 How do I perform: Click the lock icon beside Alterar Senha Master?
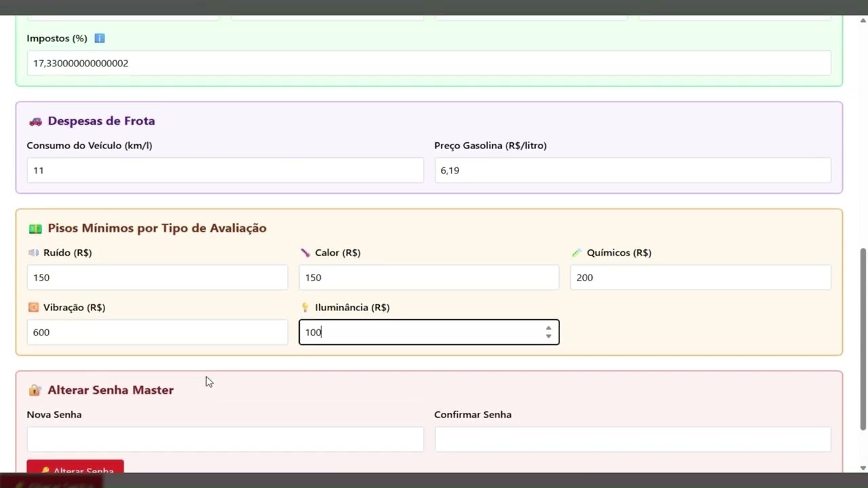pyautogui.click(x=35, y=390)
